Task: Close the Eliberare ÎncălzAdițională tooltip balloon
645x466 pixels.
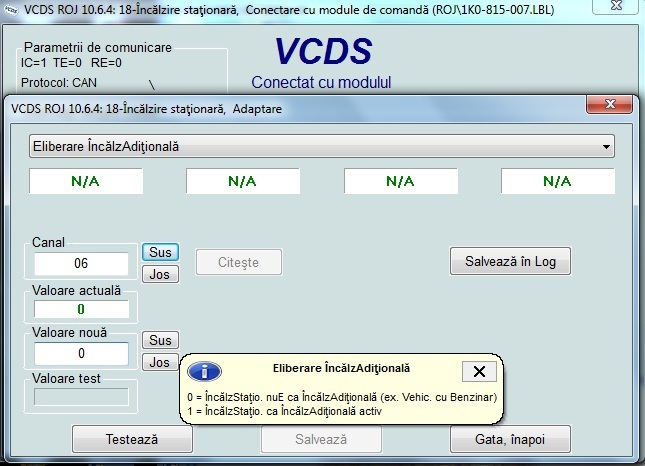Action: tap(478, 371)
